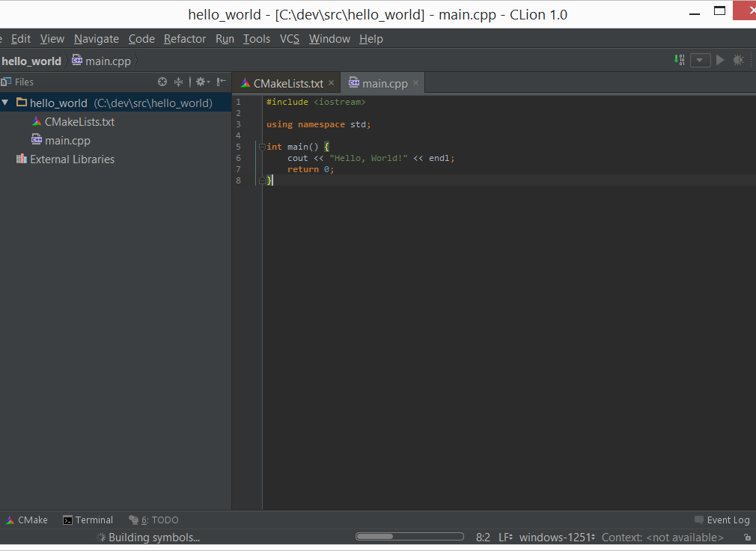Open the Terminal tool window
756x551 pixels.
click(x=88, y=520)
